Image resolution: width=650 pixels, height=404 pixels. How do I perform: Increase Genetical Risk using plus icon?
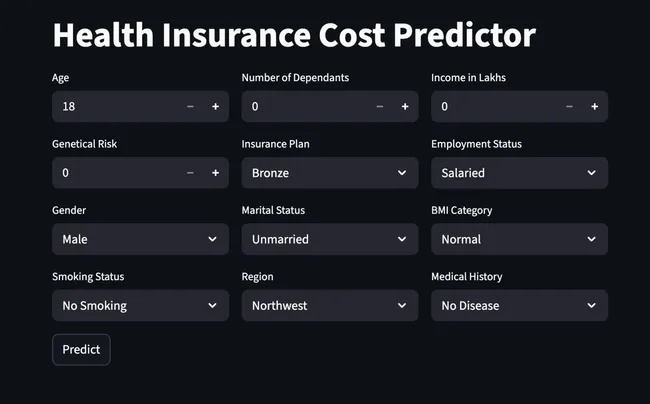click(216, 173)
